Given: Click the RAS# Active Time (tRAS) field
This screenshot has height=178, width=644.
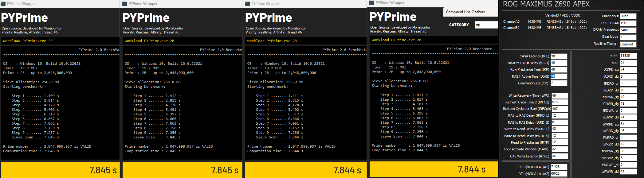Looking at the screenshot, I should click(x=559, y=76).
